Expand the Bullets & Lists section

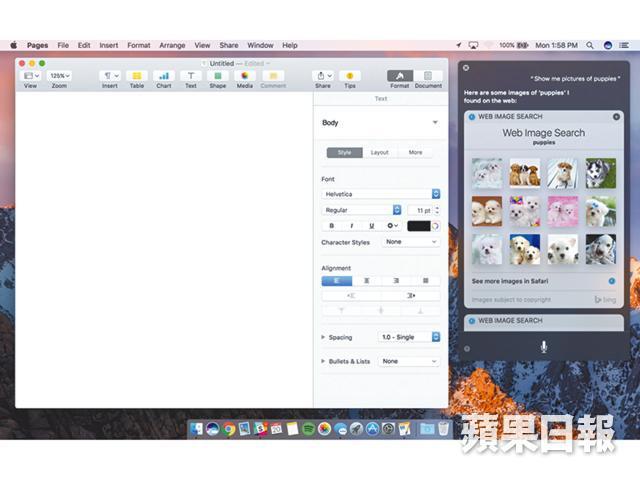coord(323,362)
